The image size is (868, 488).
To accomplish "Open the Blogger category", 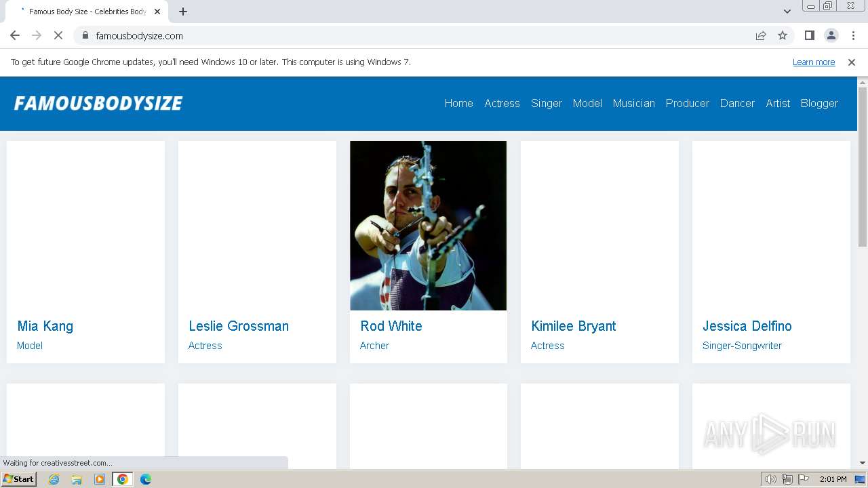I will point(819,103).
